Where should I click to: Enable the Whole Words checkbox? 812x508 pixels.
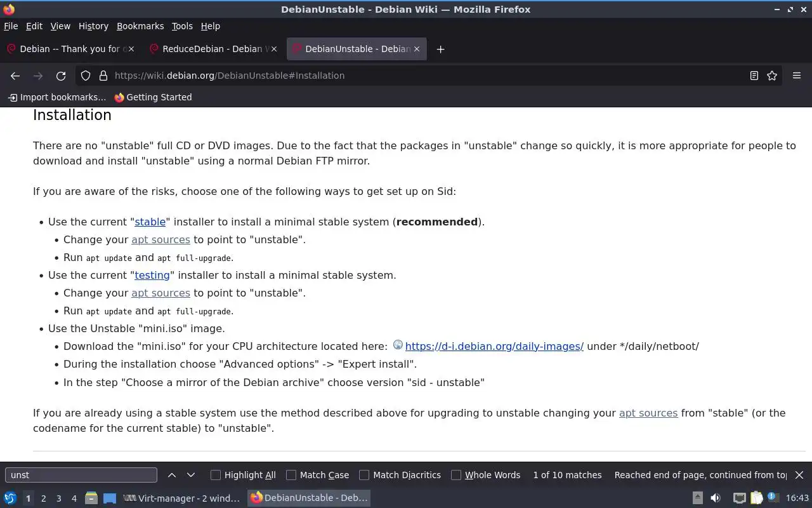point(456,475)
